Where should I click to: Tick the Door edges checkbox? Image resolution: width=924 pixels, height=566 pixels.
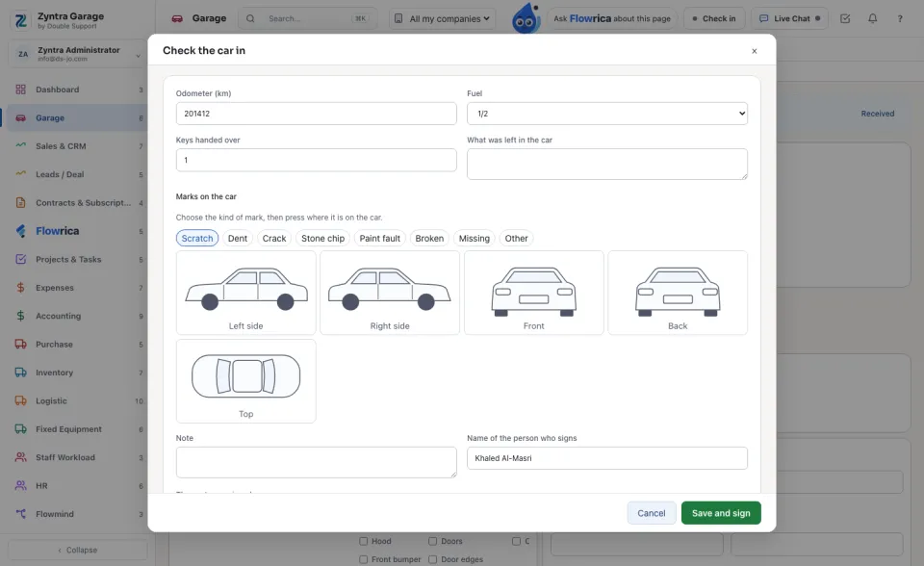[432, 559]
